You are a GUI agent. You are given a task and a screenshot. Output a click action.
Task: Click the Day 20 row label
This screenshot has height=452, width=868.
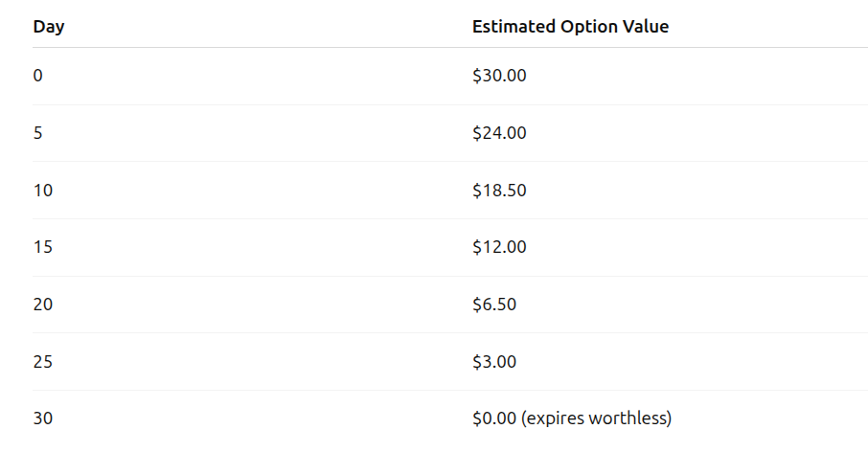pyautogui.click(x=43, y=305)
